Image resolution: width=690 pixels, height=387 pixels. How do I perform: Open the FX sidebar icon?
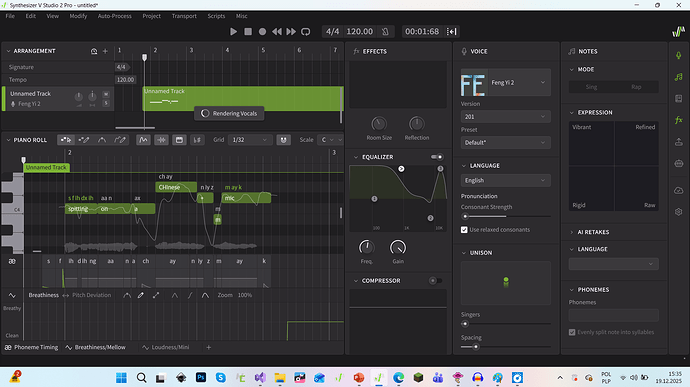(679, 120)
